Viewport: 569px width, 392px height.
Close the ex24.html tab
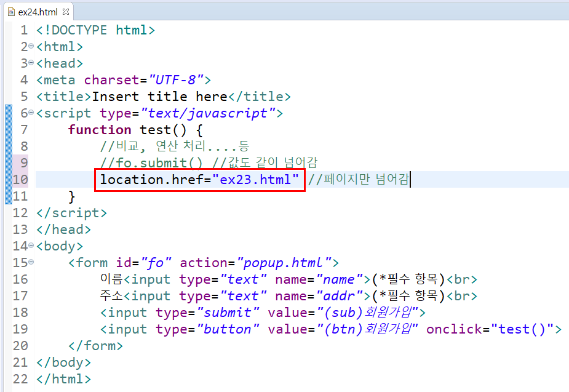click(x=66, y=12)
